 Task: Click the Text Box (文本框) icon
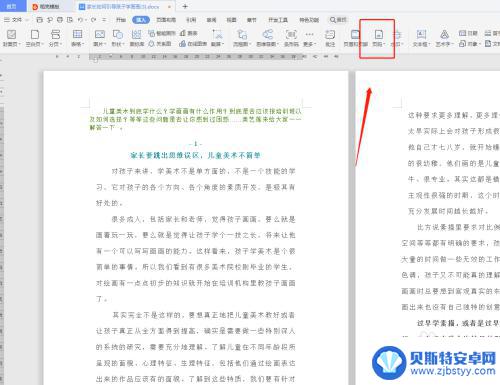421,38
